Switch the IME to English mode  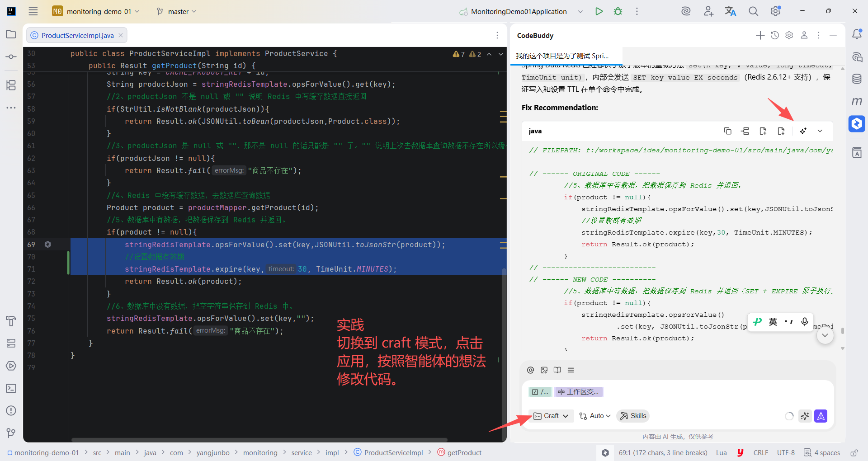pos(773,322)
